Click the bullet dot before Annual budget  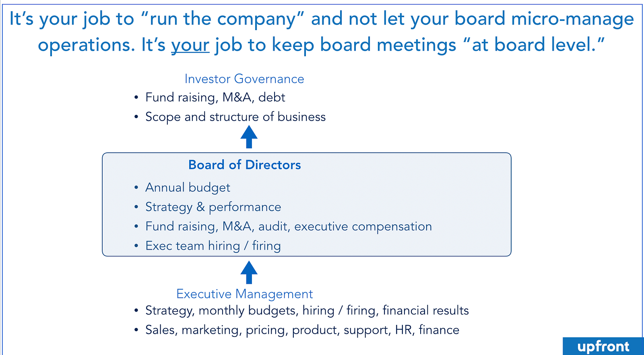click(x=136, y=188)
